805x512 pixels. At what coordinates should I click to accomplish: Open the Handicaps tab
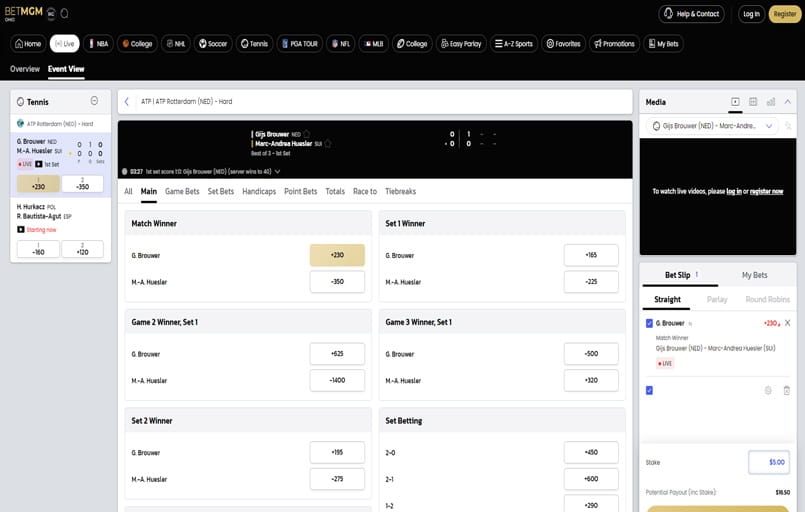point(259,191)
